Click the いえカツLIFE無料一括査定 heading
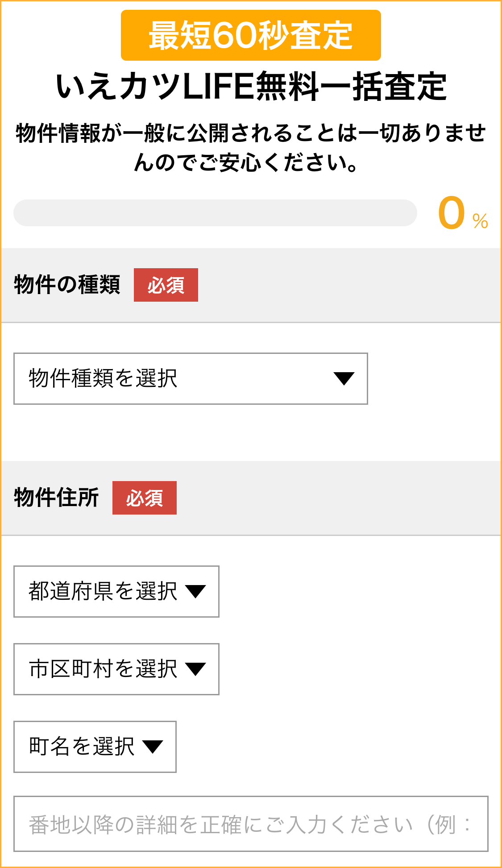The image size is (502, 868). (251, 87)
